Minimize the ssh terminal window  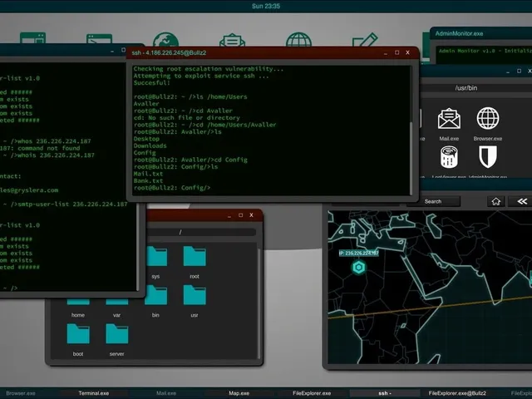click(386, 53)
